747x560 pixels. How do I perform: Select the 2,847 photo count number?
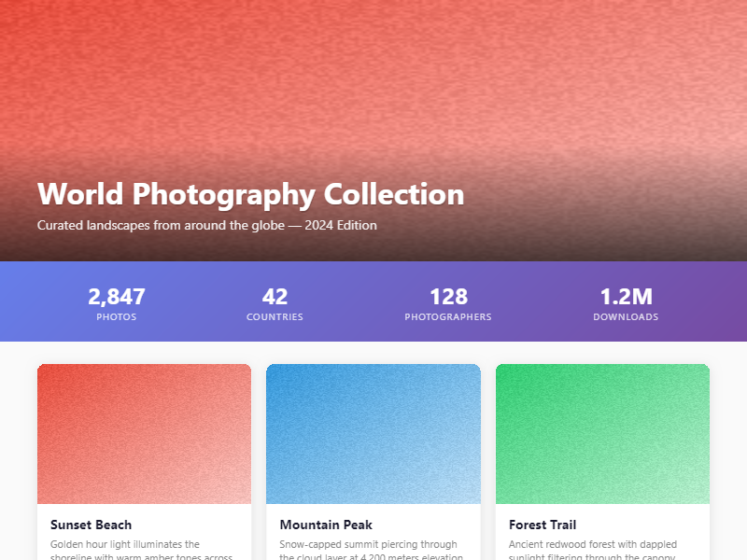click(x=117, y=297)
